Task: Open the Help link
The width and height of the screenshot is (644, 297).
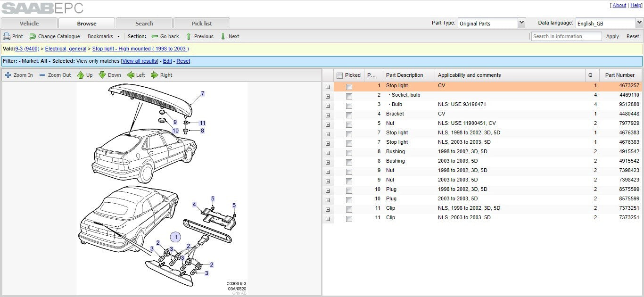Action: [636, 6]
